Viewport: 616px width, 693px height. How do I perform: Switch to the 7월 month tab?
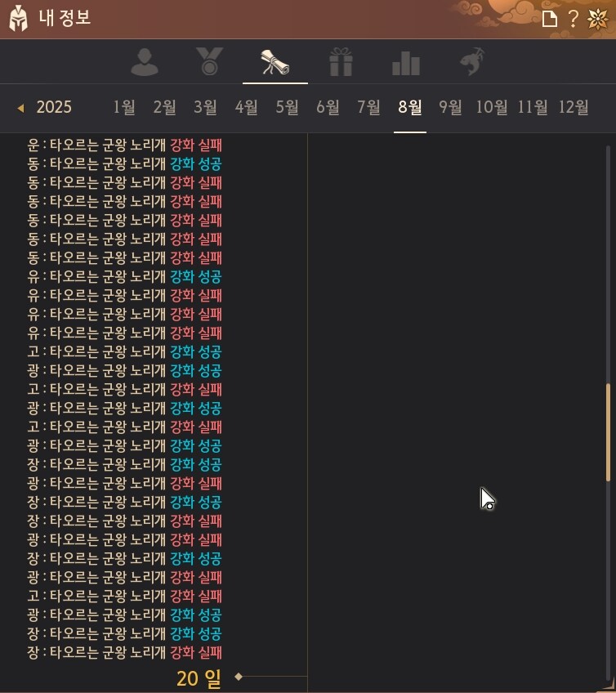click(x=368, y=107)
